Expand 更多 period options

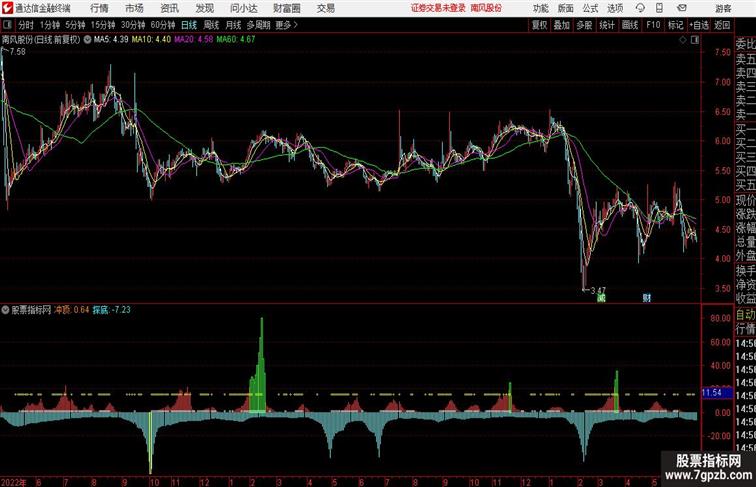coord(287,25)
